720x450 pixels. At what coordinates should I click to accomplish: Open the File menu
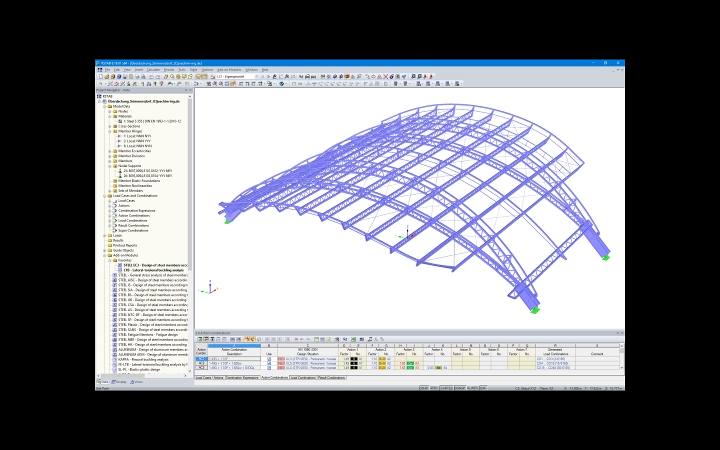pyautogui.click(x=107, y=70)
